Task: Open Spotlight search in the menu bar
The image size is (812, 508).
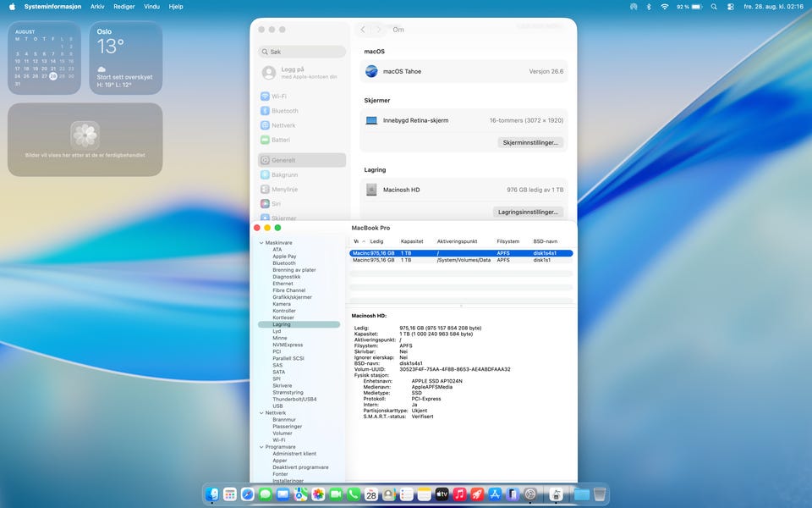Action: 714,7
